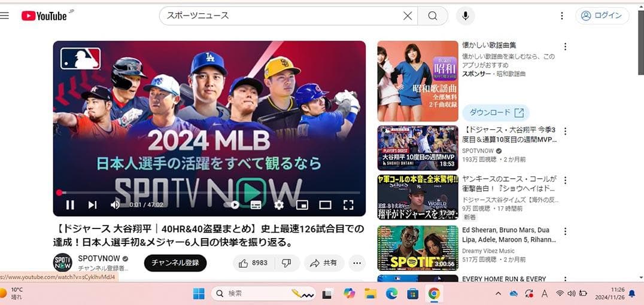Open the notification bell in taskbar
The width and height of the screenshot is (644, 305).
631,294
